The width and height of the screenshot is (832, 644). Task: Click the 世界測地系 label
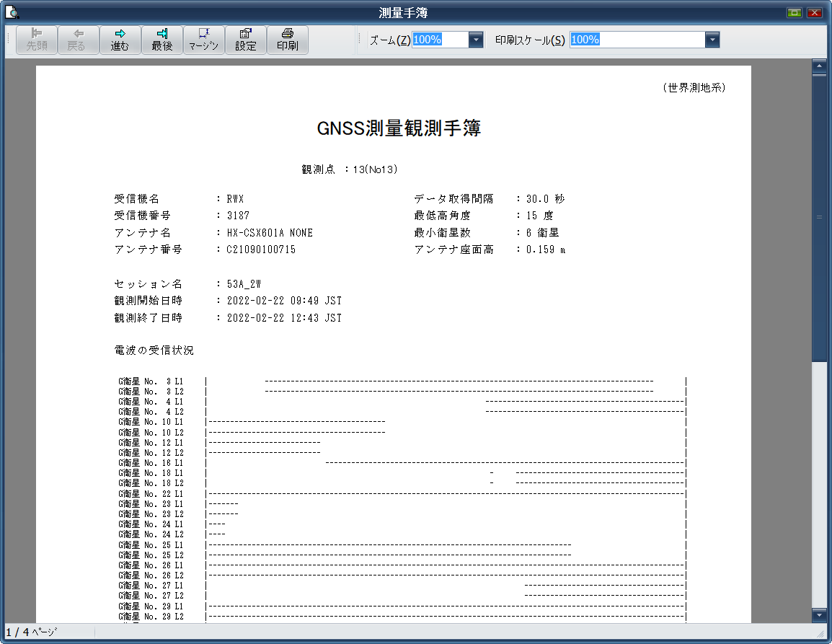coord(694,87)
